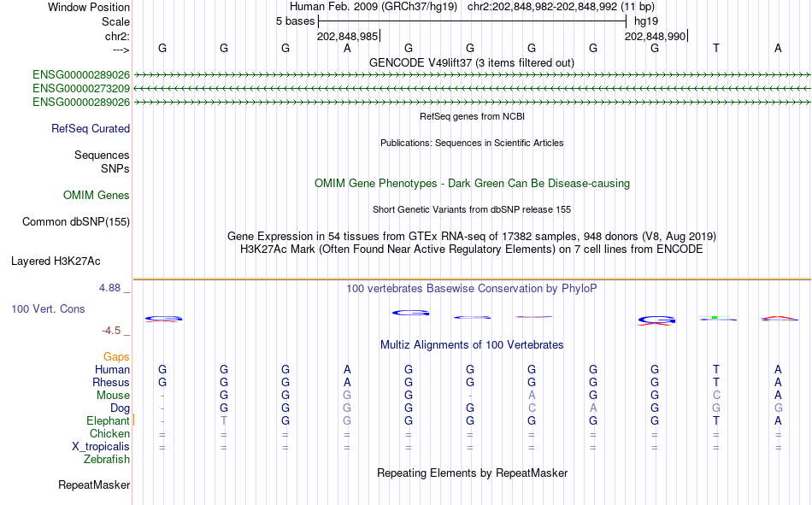Open the Layered H3K27Ac track label
The width and height of the screenshot is (812, 505).
point(56,261)
